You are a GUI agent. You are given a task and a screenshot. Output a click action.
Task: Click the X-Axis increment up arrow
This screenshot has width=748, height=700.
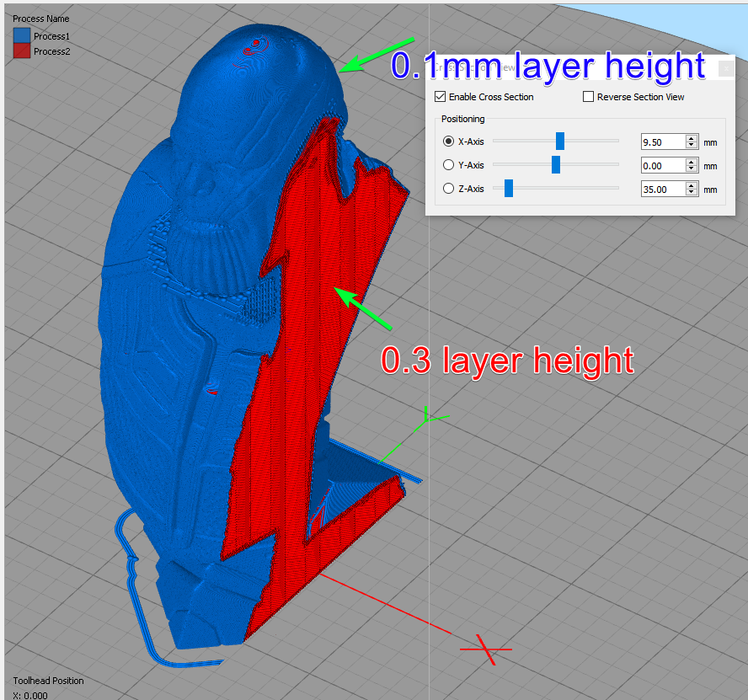pos(692,138)
